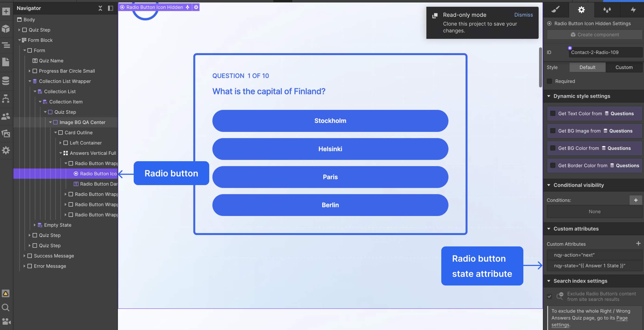Add a custom attribute with plus icon
The image size is (644, 330).
pos(638,243)
